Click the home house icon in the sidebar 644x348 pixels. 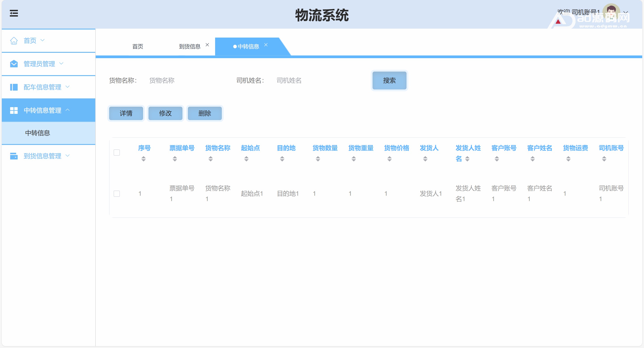(x=14, y=40)
